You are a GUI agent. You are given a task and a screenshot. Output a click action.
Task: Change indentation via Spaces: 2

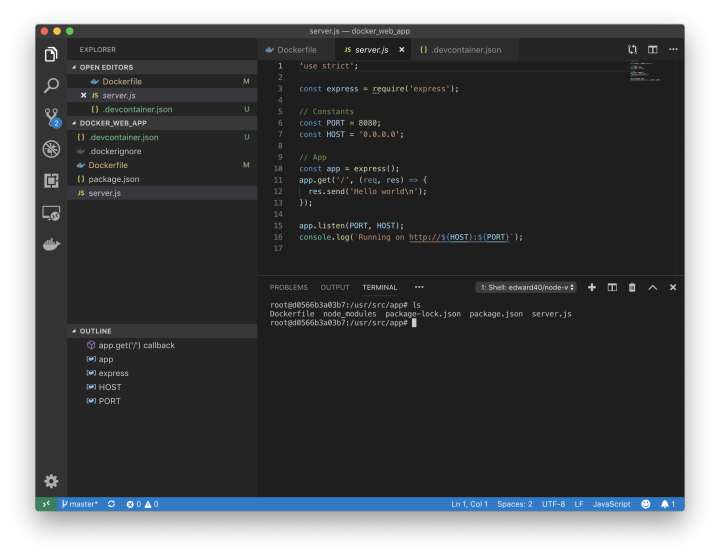click(515, 504)
